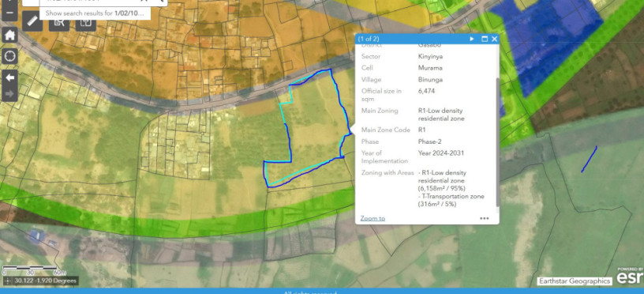Image resolution: width=644 pixels, height=294 pixels.
Task: Click the Phase value 'Phase-2'
Action: (429, 141)
